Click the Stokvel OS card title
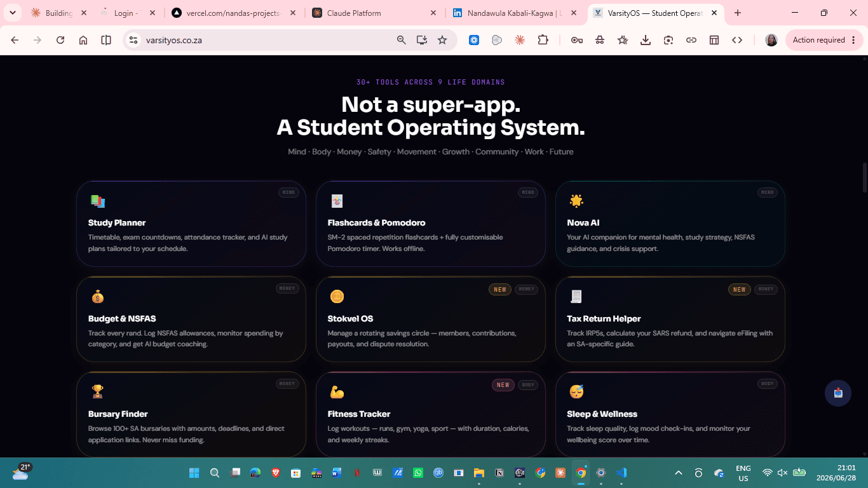The image size is (868, 488). coord(351,319)
